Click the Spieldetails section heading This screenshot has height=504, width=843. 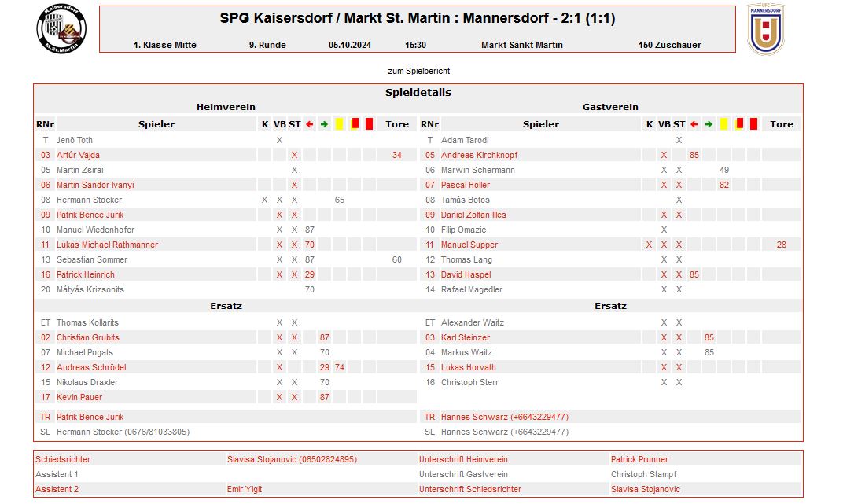pos(418,93)
